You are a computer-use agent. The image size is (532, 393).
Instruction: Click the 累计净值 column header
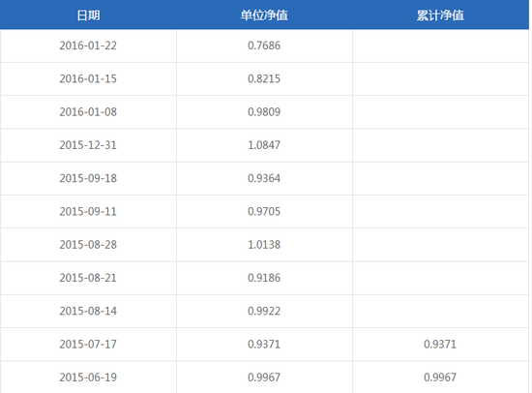pyautogui.click(x=440, y=15)
